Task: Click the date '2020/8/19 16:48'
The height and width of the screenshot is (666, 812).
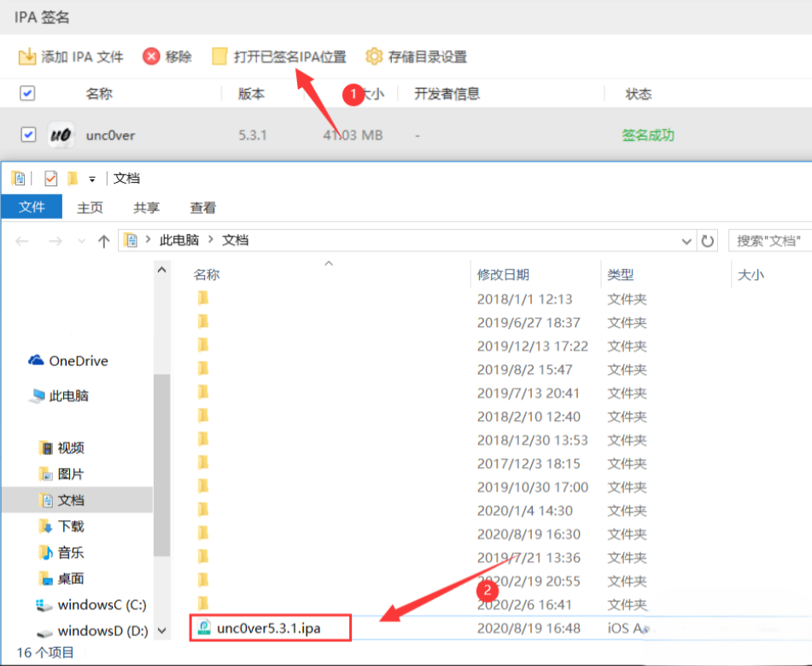Action: point(529,628)
